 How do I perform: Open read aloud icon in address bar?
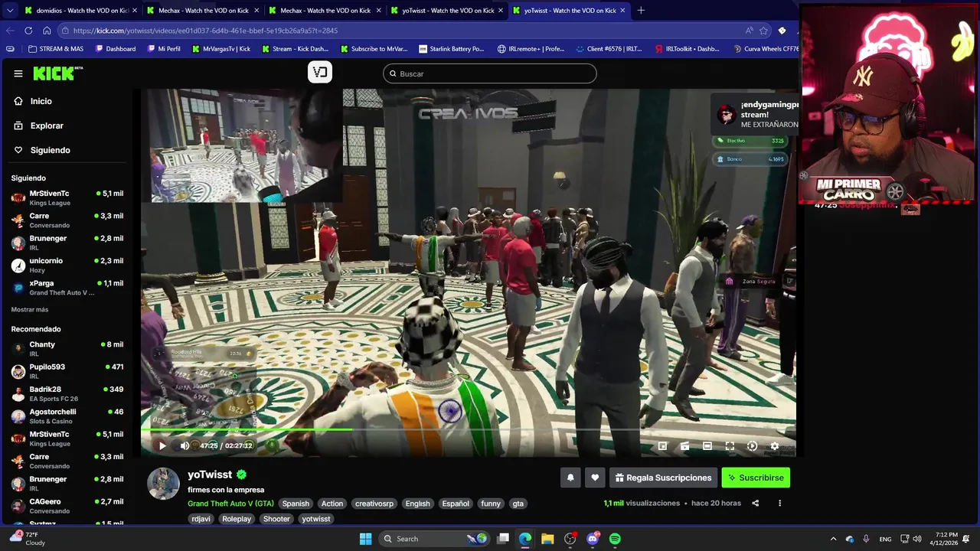[x=749, y=31]
